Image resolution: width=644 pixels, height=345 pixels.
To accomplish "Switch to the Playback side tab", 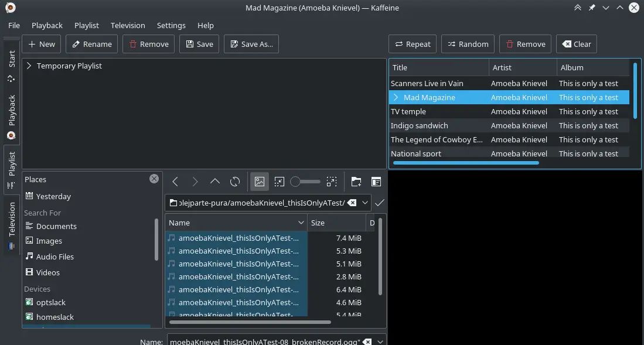I will coord(12,117).
